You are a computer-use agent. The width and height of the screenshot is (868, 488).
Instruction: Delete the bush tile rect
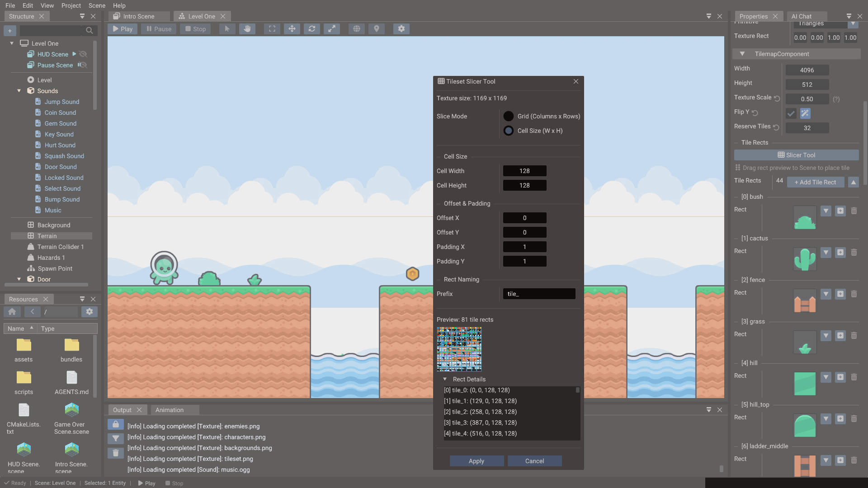(x=854, y=211)
